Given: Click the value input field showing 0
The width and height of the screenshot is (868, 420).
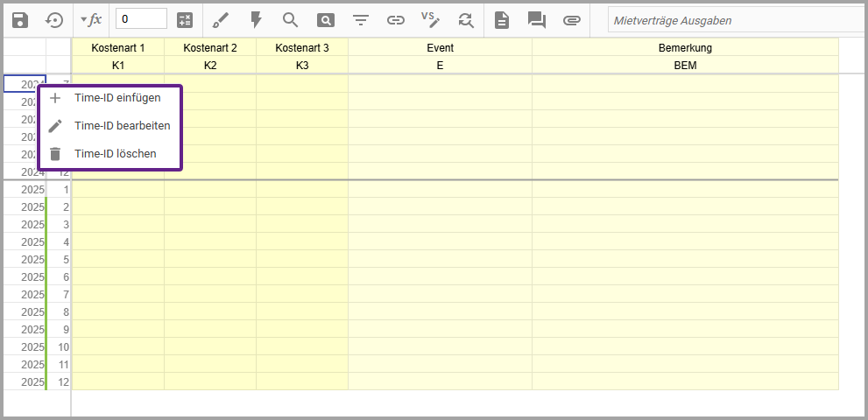Looking at the screenshot, I should [x=141, y=19].
